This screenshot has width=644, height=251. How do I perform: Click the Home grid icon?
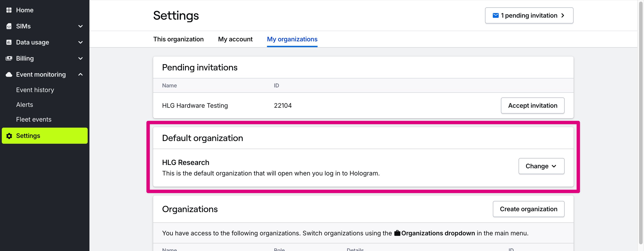pyautogui.click(x=9, y=10)
